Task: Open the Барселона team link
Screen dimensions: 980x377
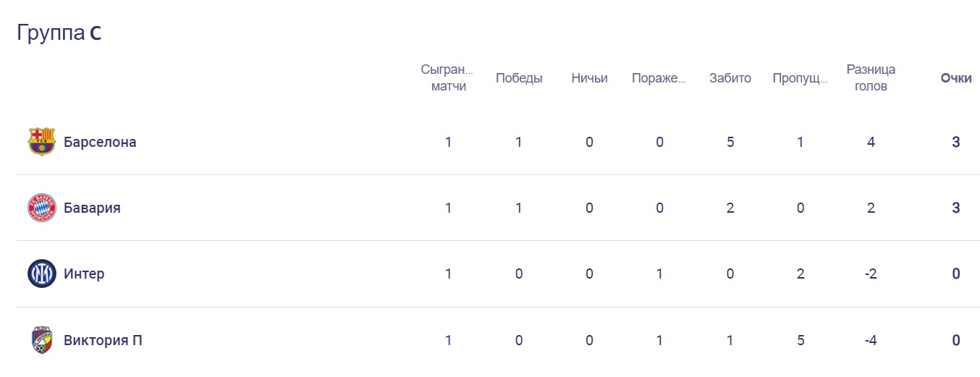Action: pos(100,142)
